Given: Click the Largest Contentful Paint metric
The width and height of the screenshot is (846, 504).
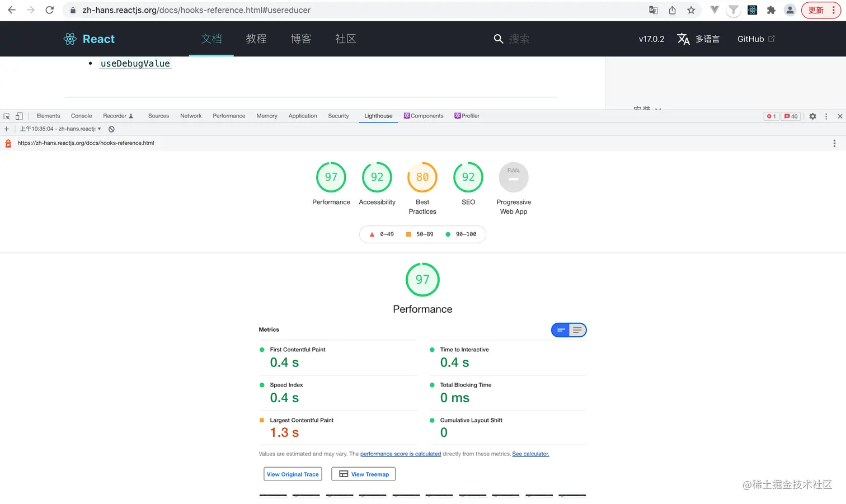Looking at the screenshot, I should click(338, 428).
